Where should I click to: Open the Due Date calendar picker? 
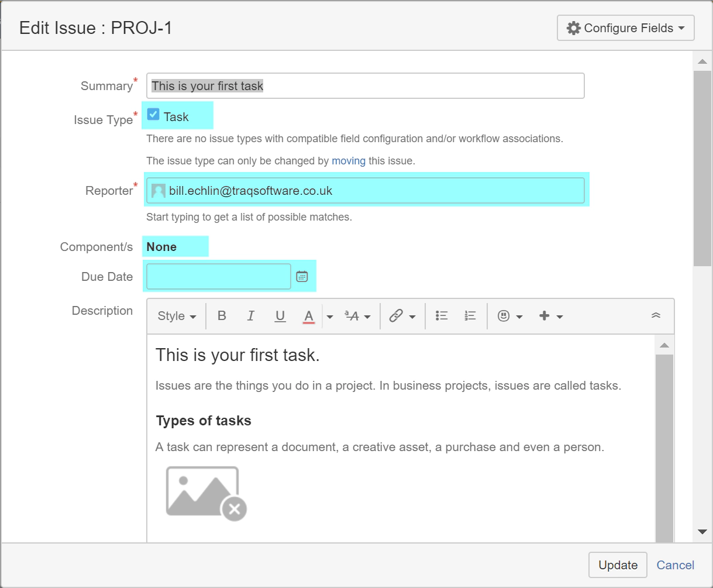302,276
